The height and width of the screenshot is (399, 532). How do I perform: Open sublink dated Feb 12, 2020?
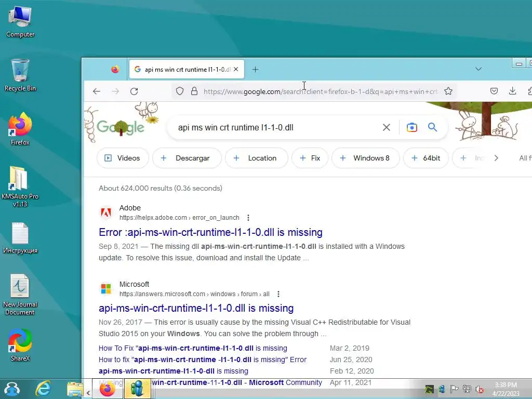pyautogui.click(x=174, y=371)
